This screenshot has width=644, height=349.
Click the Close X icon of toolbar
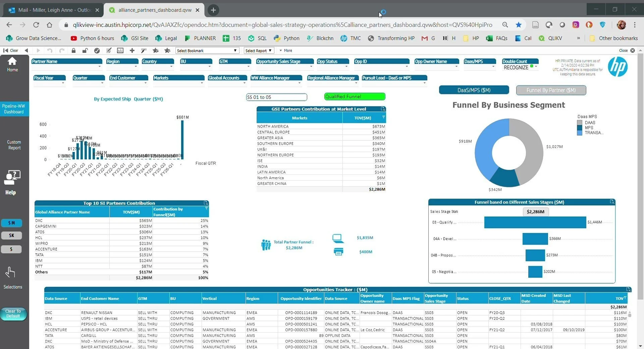click(x=633, y=50)
